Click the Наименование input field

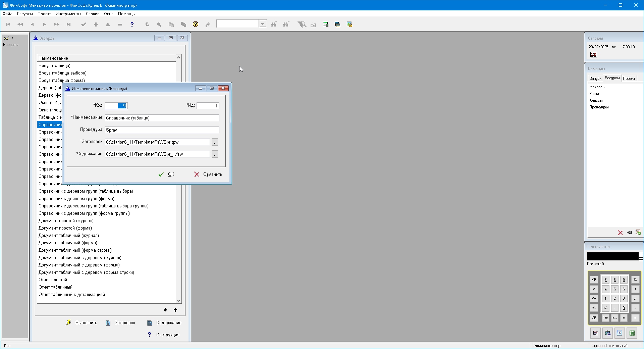tap(162, 118)
